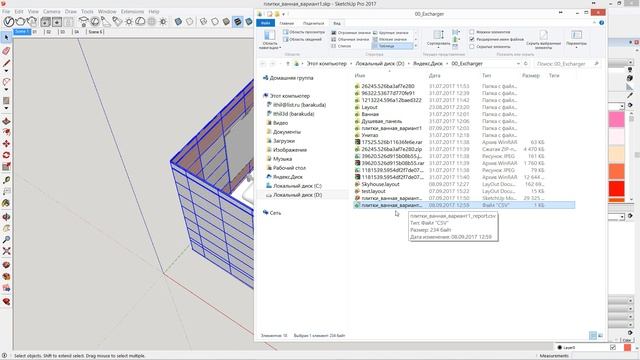Switch to the Home ribbon tab
Image resolution: width=640 pixels, height=360 pixels.
pyautogui.click(x=287, y=23)
